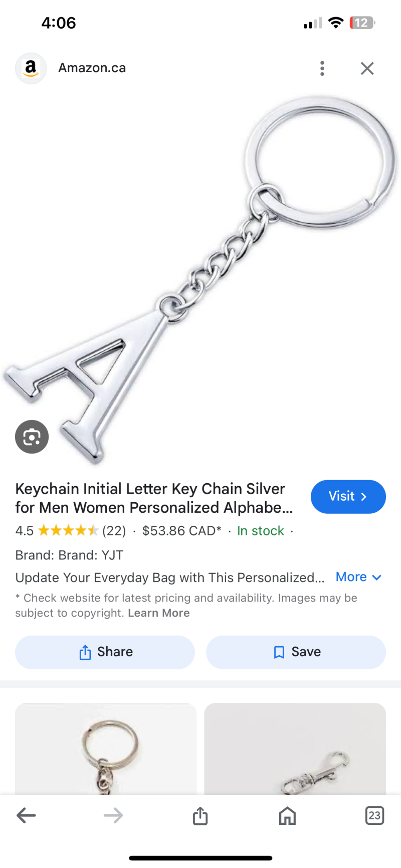This screenshot has height=868, width=401.
Task: Go back using the back arrow
Action: (x=26, y=815)
